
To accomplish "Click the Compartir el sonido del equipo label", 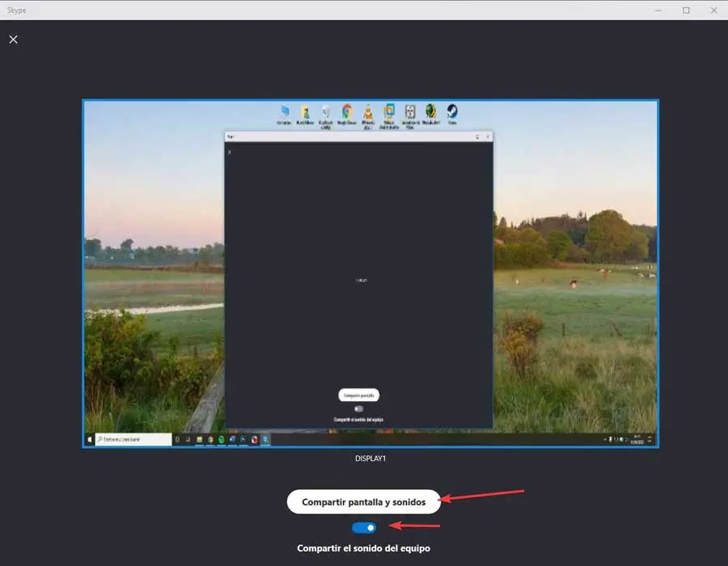I will 363,548.
